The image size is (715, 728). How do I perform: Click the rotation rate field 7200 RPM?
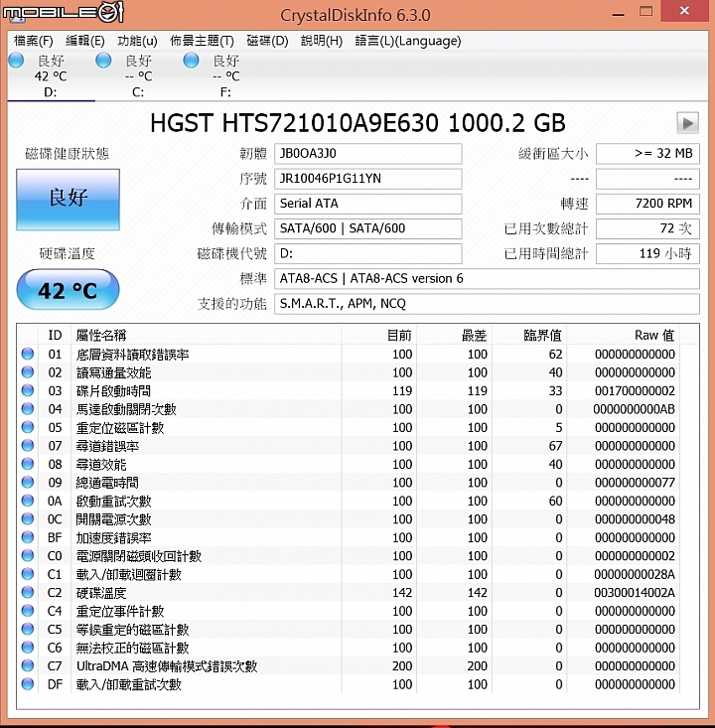coord(647,204)
